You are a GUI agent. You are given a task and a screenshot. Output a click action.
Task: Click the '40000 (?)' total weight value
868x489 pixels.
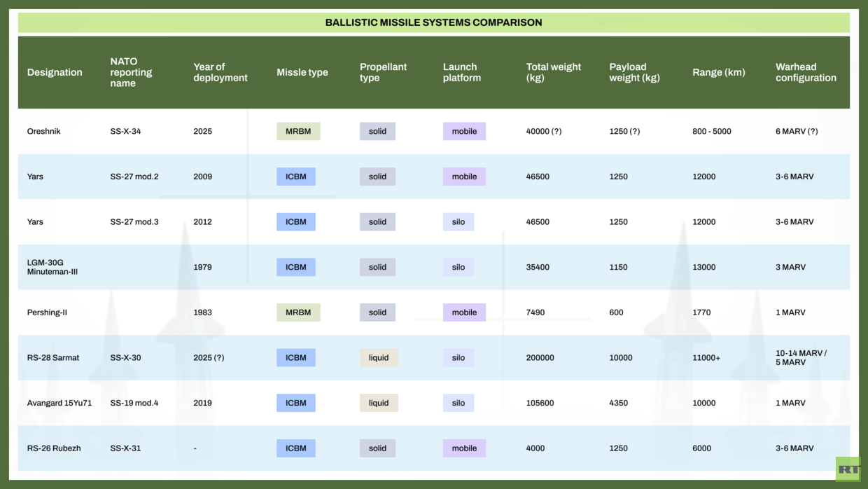[544, 131]
